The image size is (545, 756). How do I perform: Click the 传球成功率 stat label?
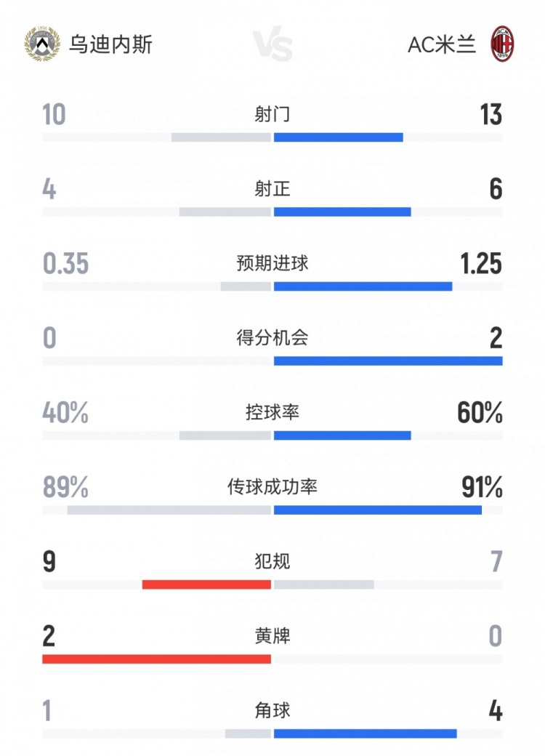tap(272, 487)
